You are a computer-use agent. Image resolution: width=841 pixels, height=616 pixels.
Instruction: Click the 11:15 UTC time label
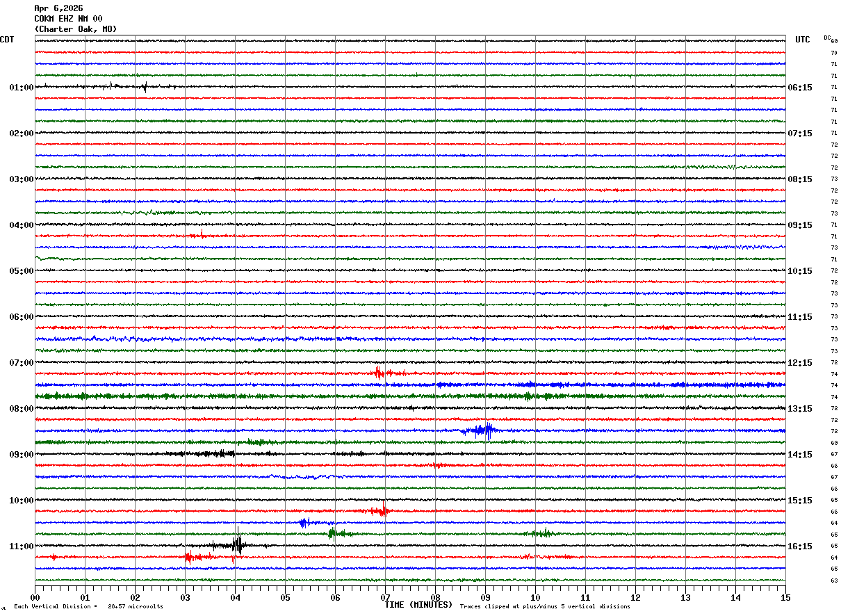[x=800, y=317]
